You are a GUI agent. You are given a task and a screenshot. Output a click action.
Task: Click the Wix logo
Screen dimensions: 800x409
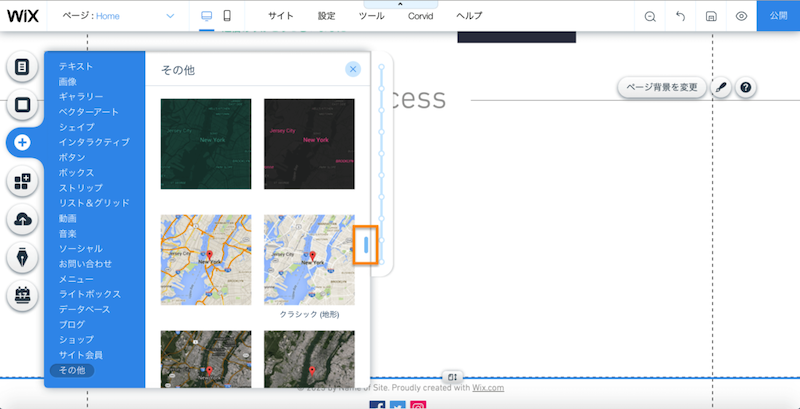23,16
